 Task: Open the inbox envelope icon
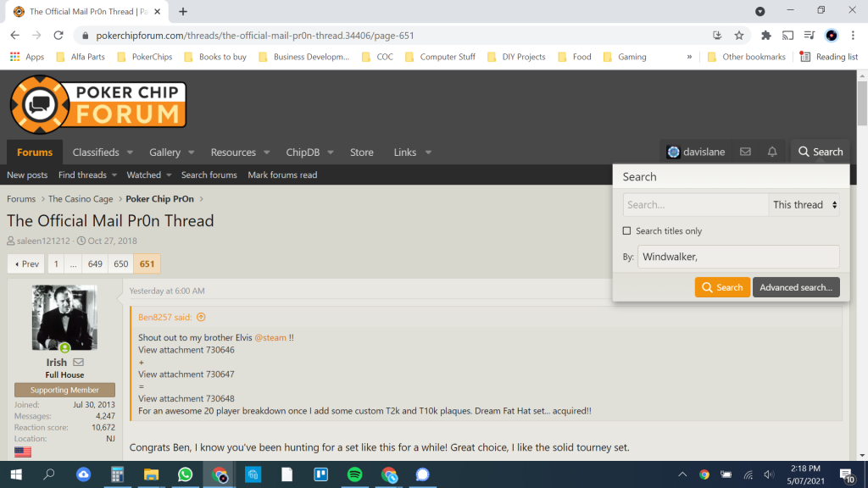745,152
